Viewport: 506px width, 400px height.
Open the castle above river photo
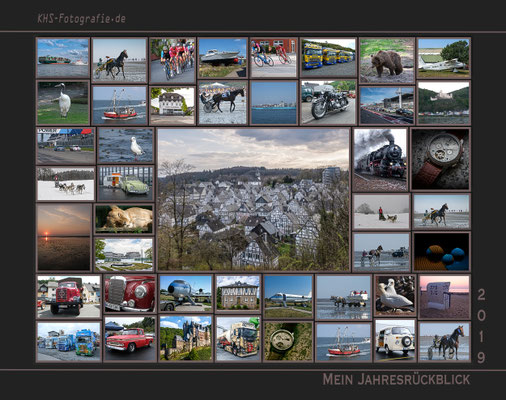tap(444, 103)
